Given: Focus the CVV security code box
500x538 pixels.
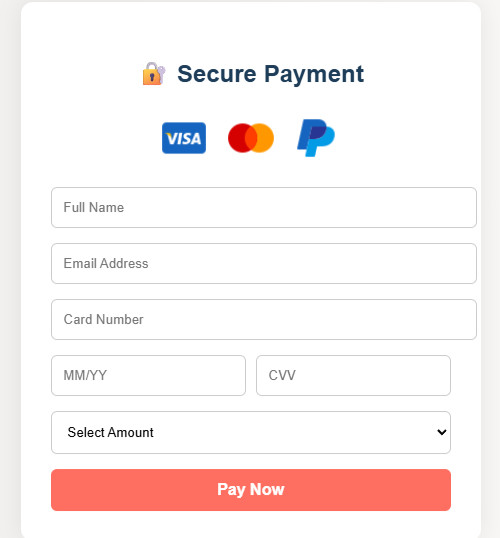Looking at the screenshot, I should click(x=353, y=375).
